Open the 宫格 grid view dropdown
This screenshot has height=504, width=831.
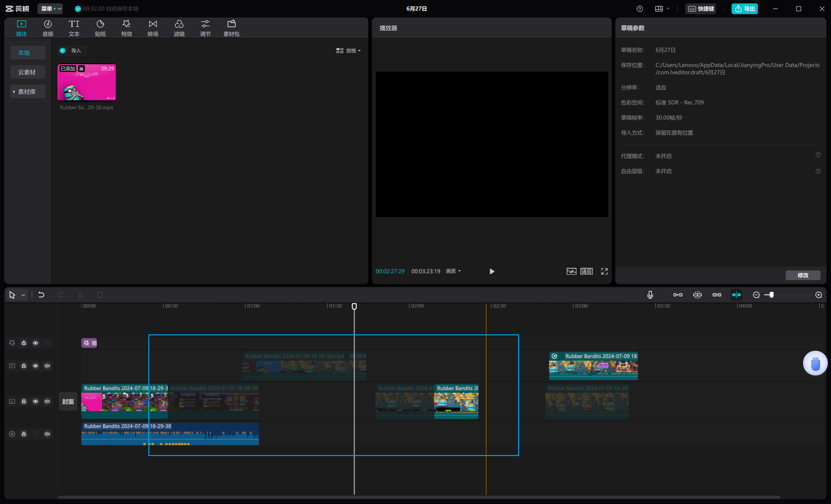click(x=348, y=51)
